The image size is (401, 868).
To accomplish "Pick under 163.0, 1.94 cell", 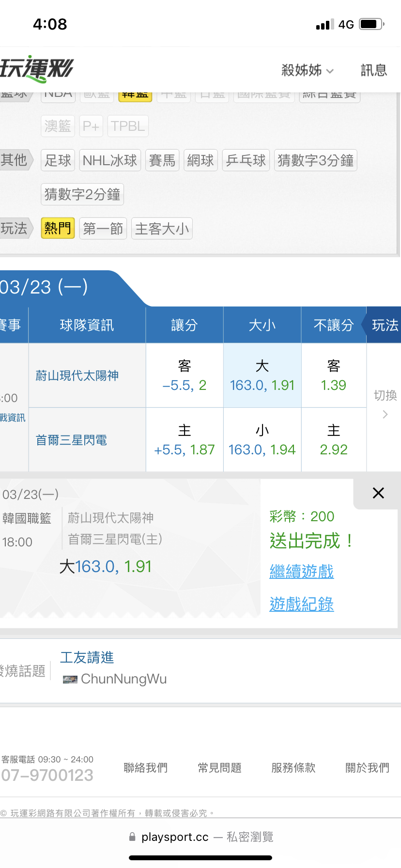I will pos(262,440).
